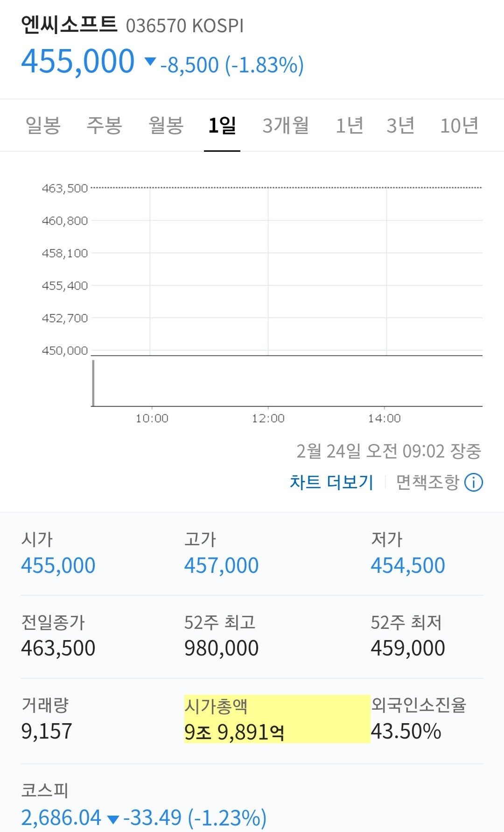Click the down-triangle next to KOSPI 2,686.04
The width and height of the screenshot is (504, 832).
(113, 819)
